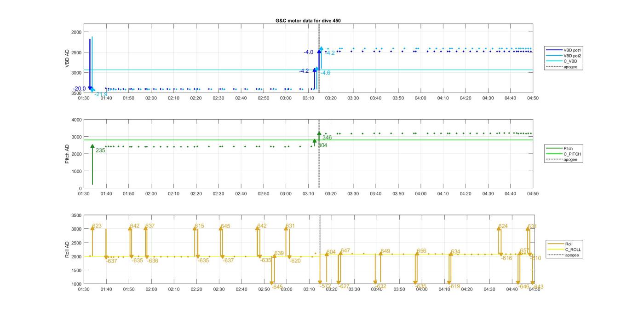Select the '-645' roll data label
This screenshot has height=319, width=644.
point(277,287)
